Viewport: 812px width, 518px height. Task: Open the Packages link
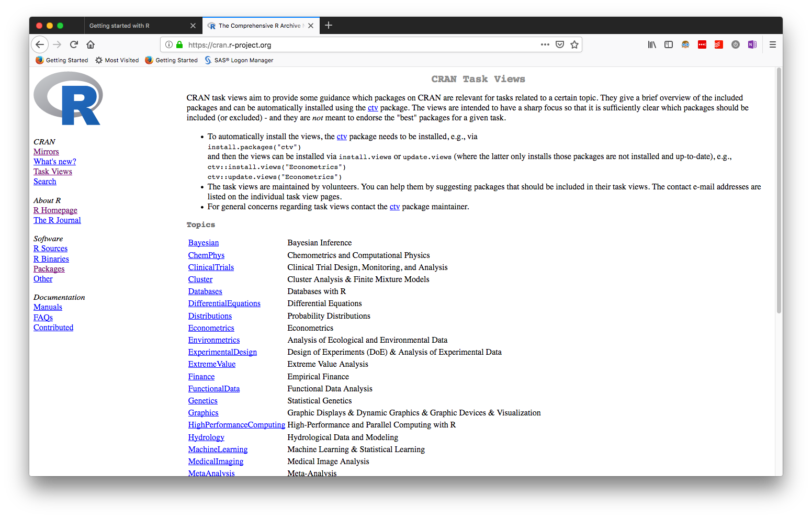[49, 269]
